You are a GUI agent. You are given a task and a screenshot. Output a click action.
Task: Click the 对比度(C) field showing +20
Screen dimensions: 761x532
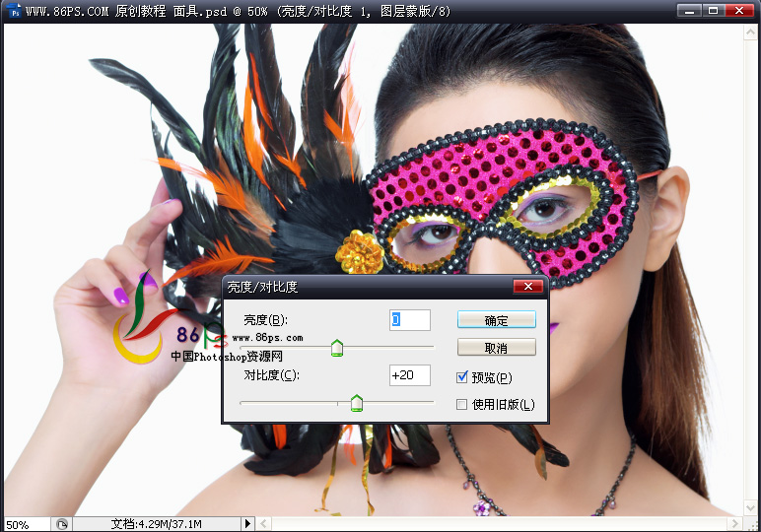410,375
